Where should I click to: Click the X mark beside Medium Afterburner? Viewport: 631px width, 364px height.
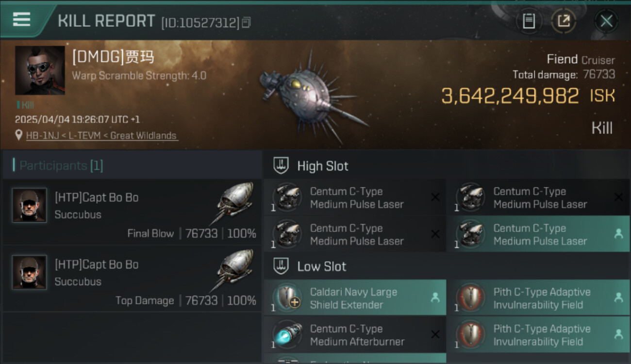coord(435,334)
